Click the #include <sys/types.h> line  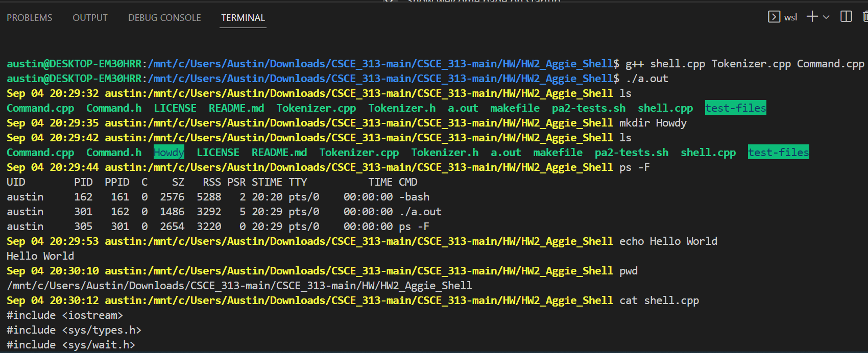[74, 330]
